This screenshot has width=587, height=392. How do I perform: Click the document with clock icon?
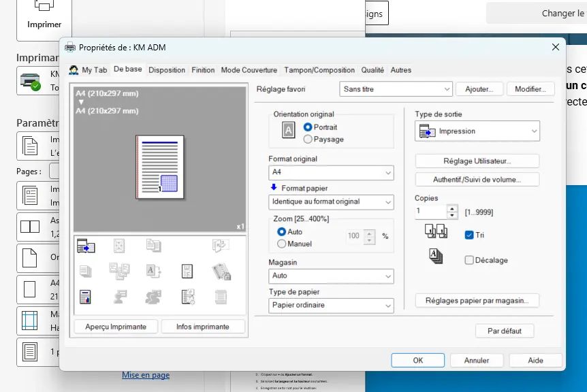189,297
